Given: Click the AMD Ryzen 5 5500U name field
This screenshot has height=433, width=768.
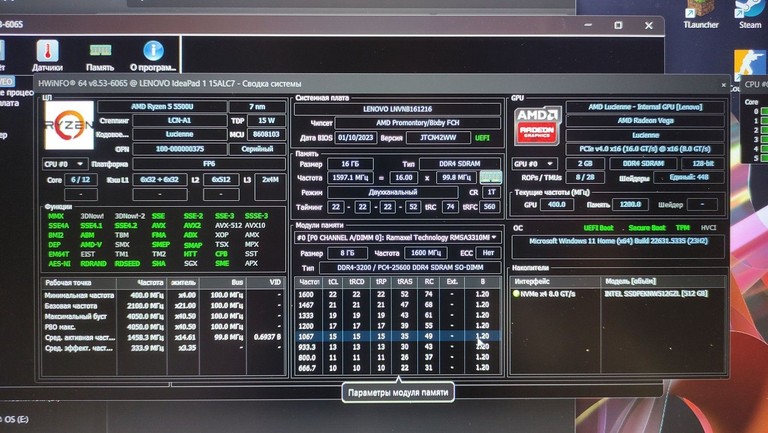Looking at the screenshot, I should click(x=162, y=106).
